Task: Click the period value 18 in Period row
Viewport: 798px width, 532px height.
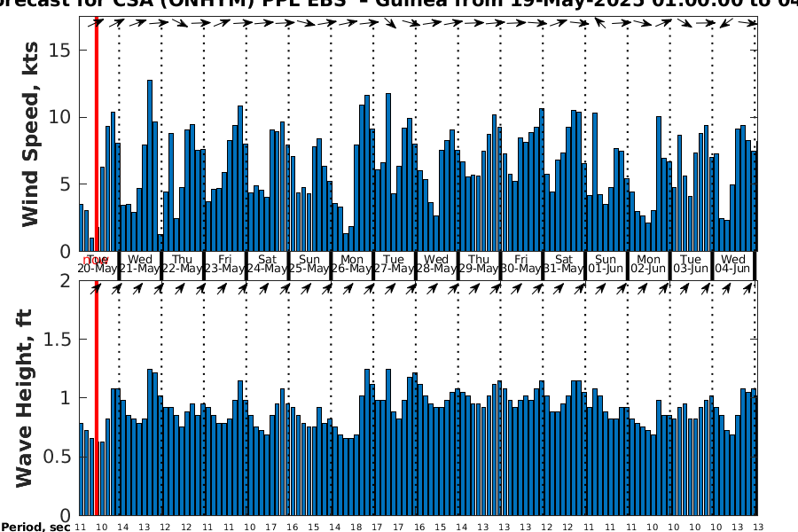Action: click(356, 528)
